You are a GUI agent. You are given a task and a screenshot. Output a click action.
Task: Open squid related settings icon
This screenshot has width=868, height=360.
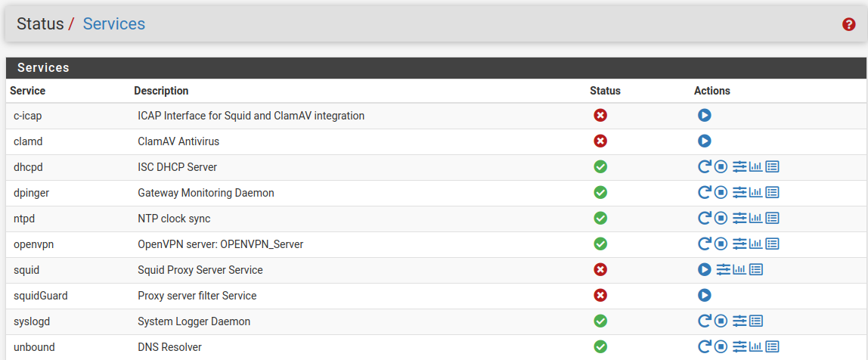click(x=724, y=270)
